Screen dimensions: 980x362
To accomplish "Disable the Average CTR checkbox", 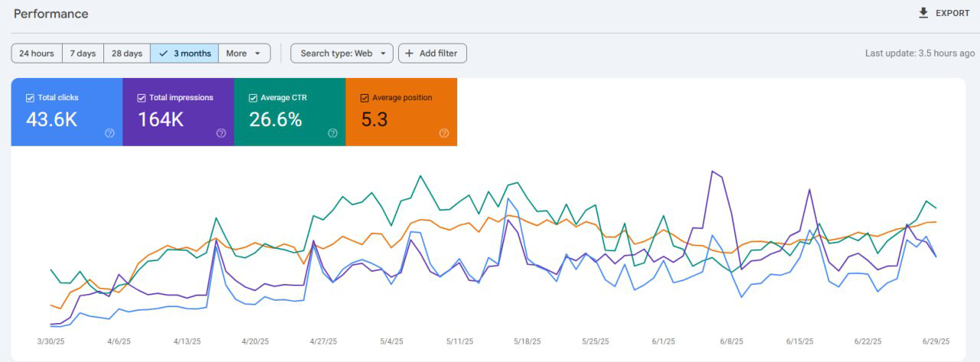I will pos(253,98).
